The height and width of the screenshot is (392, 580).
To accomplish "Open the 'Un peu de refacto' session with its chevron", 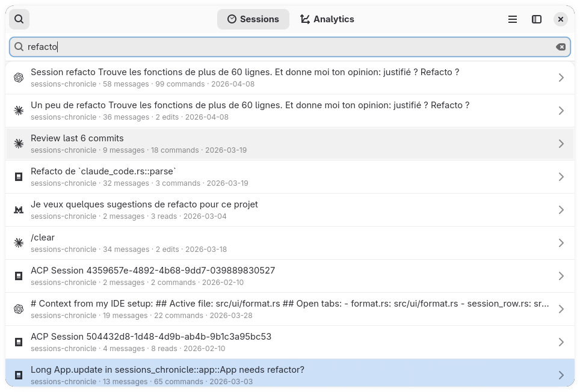I will (x=561, y=110).
